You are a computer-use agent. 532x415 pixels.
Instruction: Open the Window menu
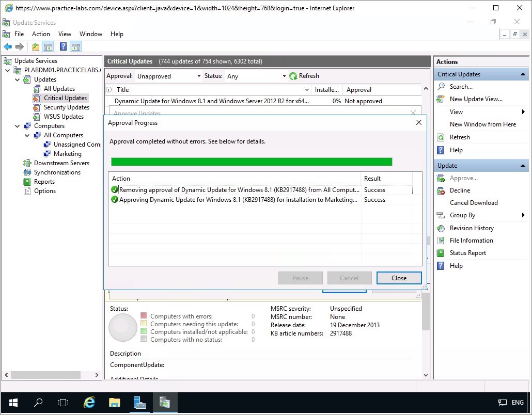91,34
